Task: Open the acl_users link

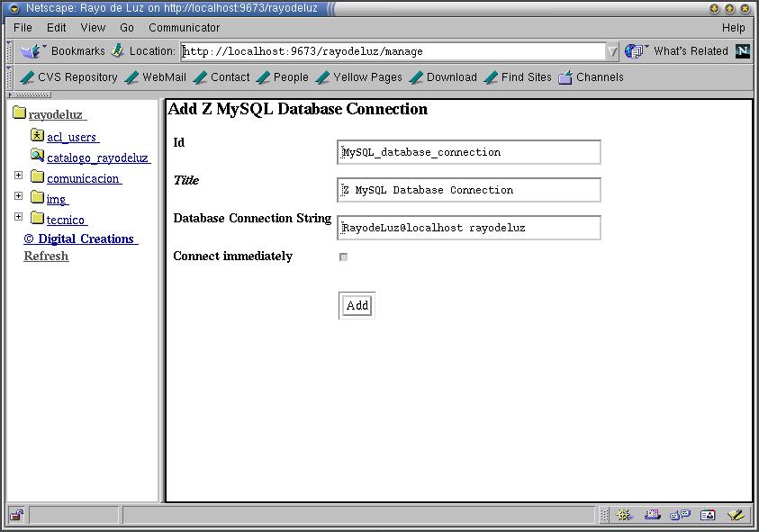Action: coord(72,137)
